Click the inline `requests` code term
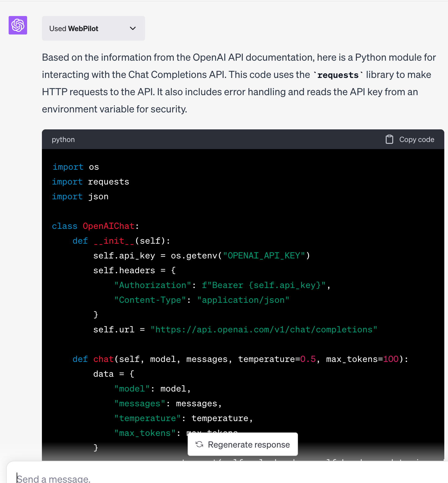Image resolution: width=448 pixels, height=483 pixels. pos(338,75)
